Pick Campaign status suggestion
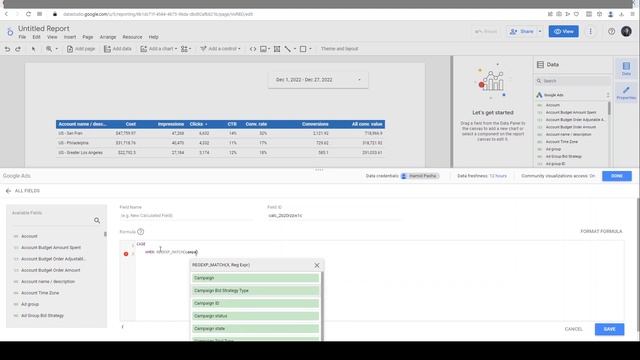 click(x=256, y=316)
